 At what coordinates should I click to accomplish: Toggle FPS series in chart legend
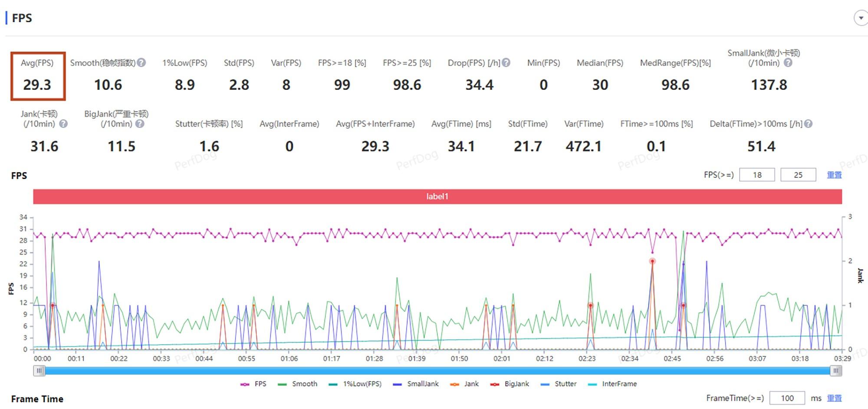click(253, 384)
